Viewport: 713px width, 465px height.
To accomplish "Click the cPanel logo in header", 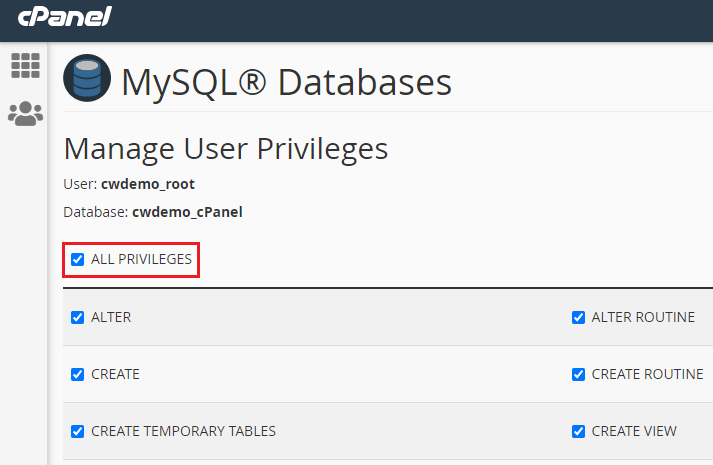I will tap(64, 17).
